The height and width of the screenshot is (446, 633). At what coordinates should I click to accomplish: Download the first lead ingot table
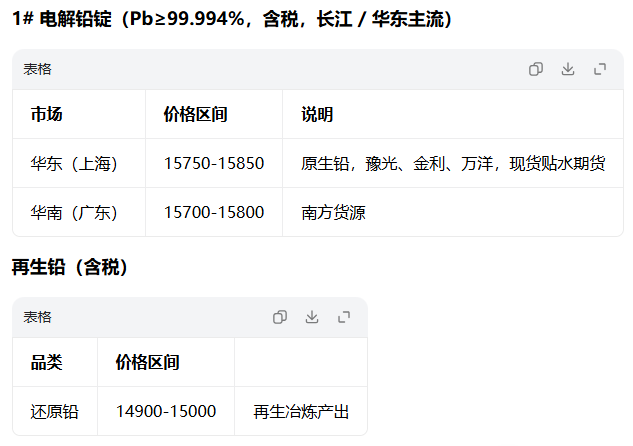click(568, 69)
